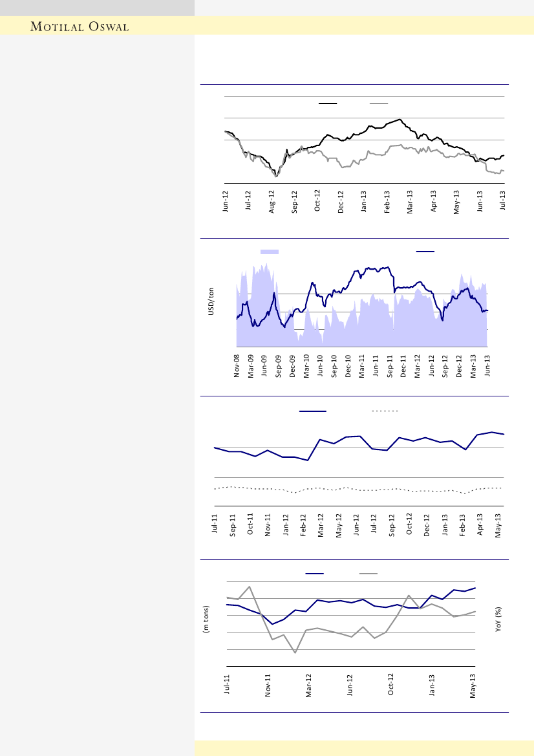Select gray line legend marker in top chart
Screen dimensions: 534x756
pyautogui.click(x=379, y=103)
